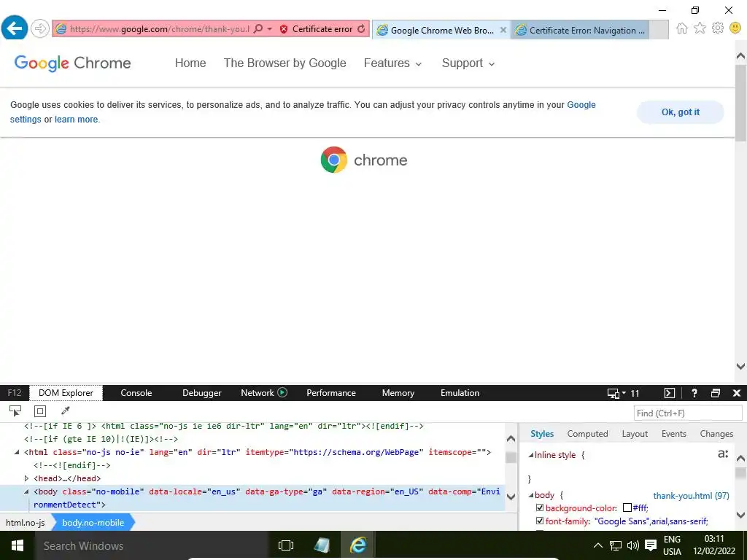Image resolution: width=747 pixels, height=560 pixels.
Task: Click the body.no-mobile breadcrumb
Action: point(93,522)
